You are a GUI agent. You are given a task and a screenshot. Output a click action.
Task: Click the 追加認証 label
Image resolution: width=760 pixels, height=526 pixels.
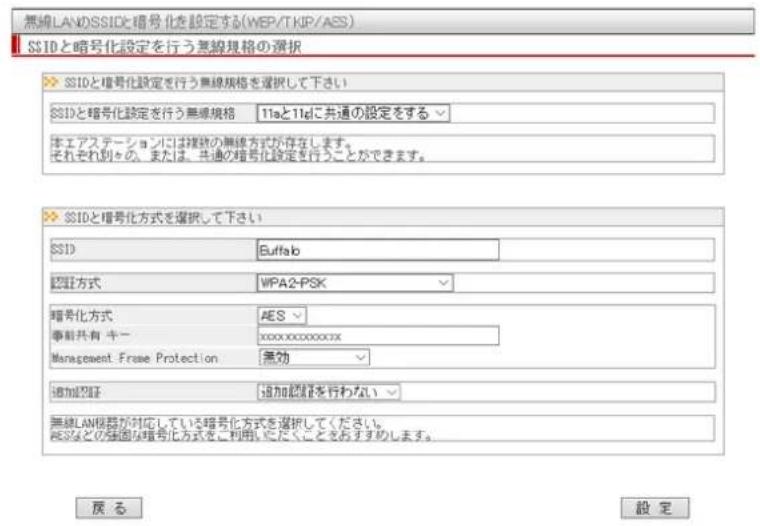click(76, 392)
